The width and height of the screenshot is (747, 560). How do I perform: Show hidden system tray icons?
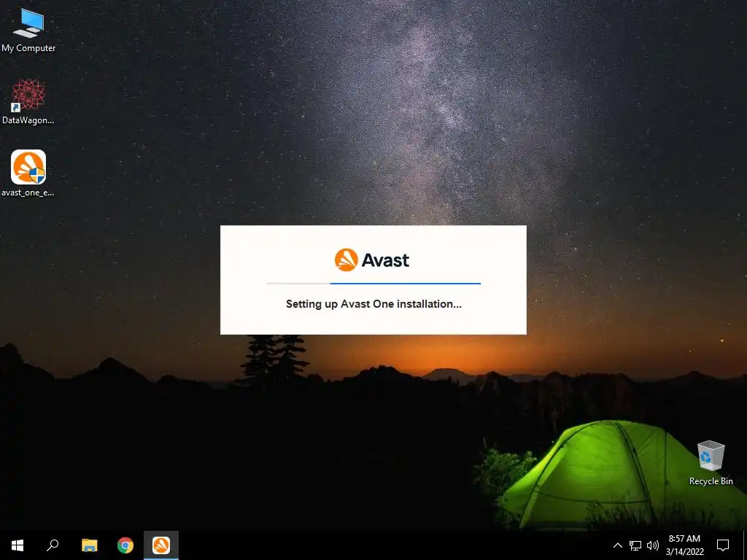pos(617,545)
